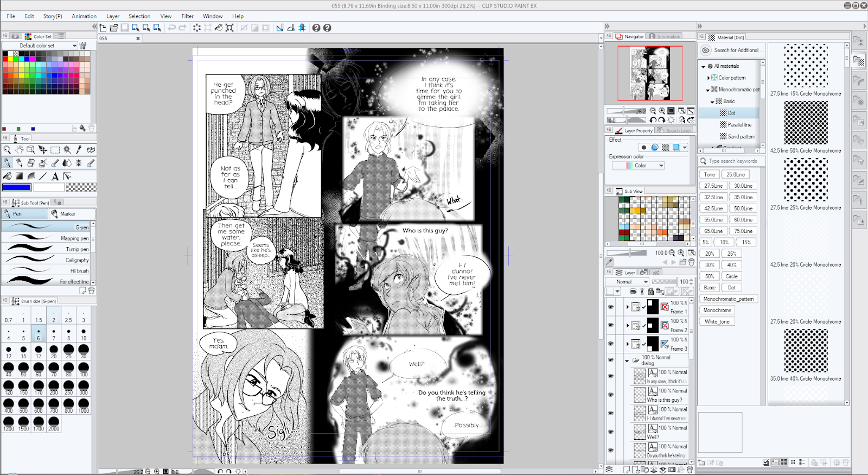Select the Text tool
This screenshot has height=475, width=868.
coord(55,176)
